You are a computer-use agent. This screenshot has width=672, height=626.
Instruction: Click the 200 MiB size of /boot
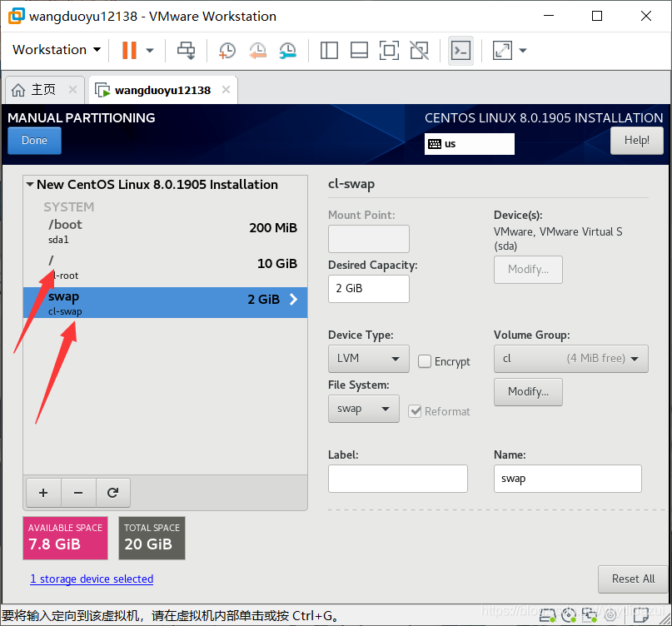pos(273,227)
